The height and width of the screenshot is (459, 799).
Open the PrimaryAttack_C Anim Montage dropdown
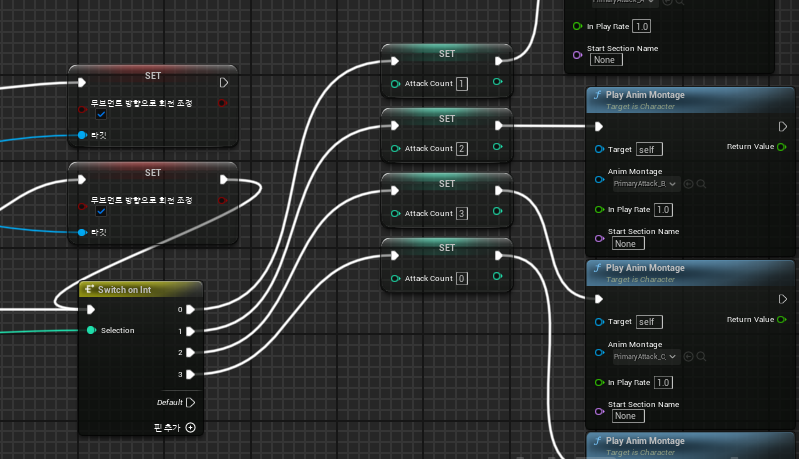click(646, 357)
